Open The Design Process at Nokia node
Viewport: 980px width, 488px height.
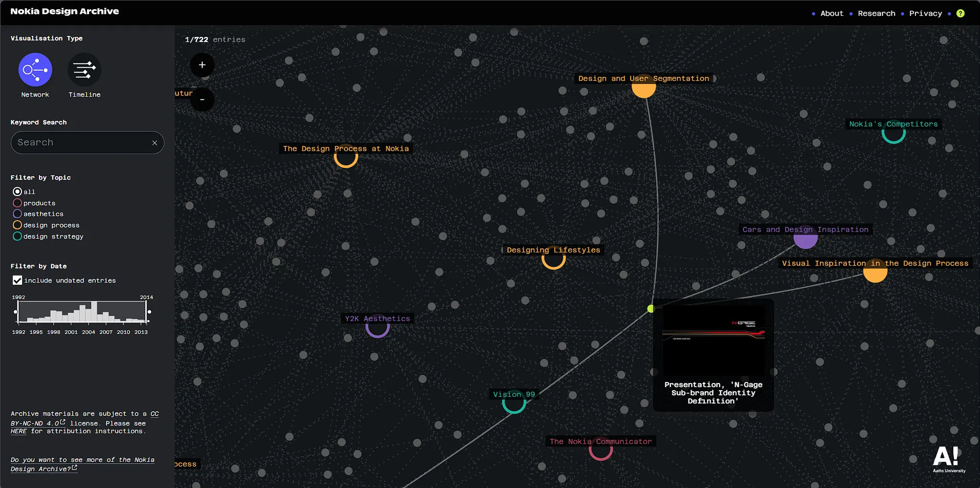click(x=346, y=157)
